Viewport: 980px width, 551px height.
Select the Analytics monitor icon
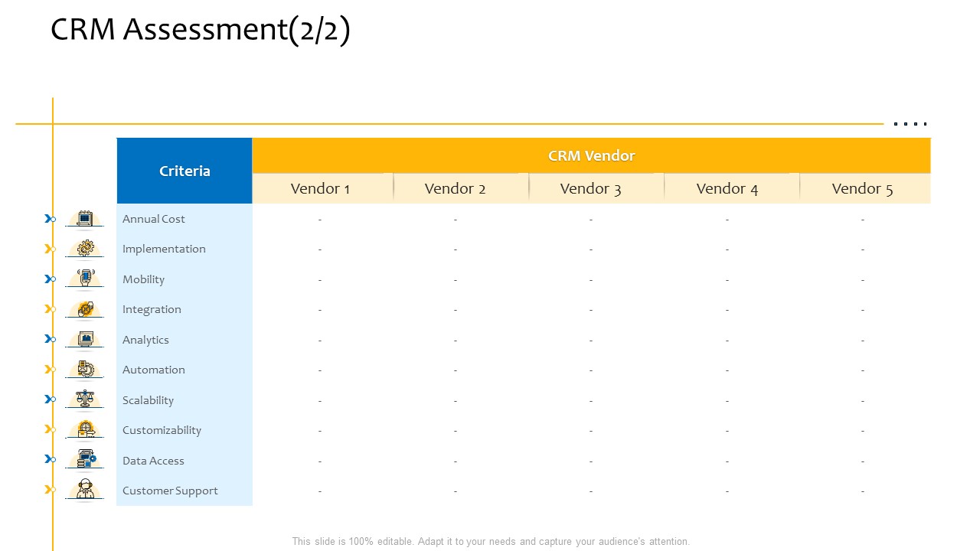point(85,339)
